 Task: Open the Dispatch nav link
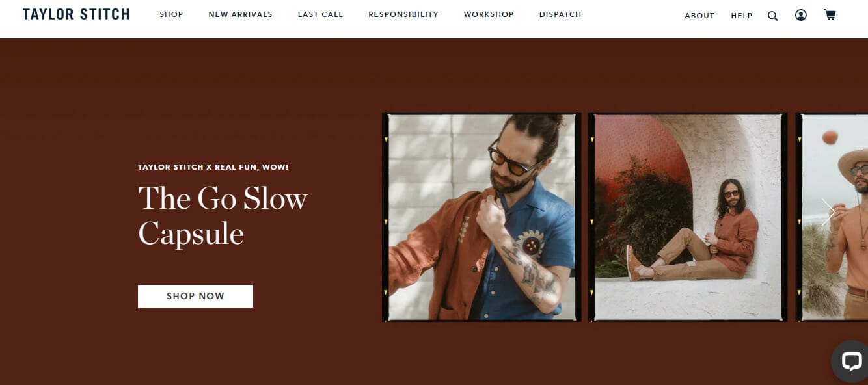click(x=560, y=14)
